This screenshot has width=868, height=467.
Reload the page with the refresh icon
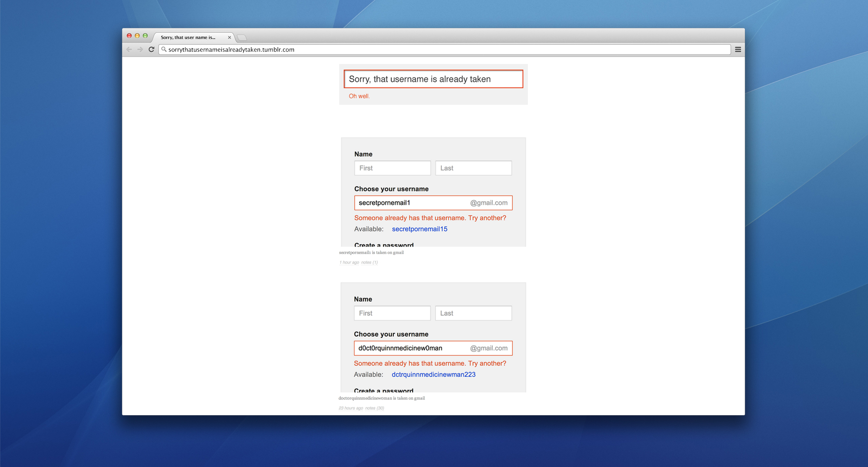151,50
